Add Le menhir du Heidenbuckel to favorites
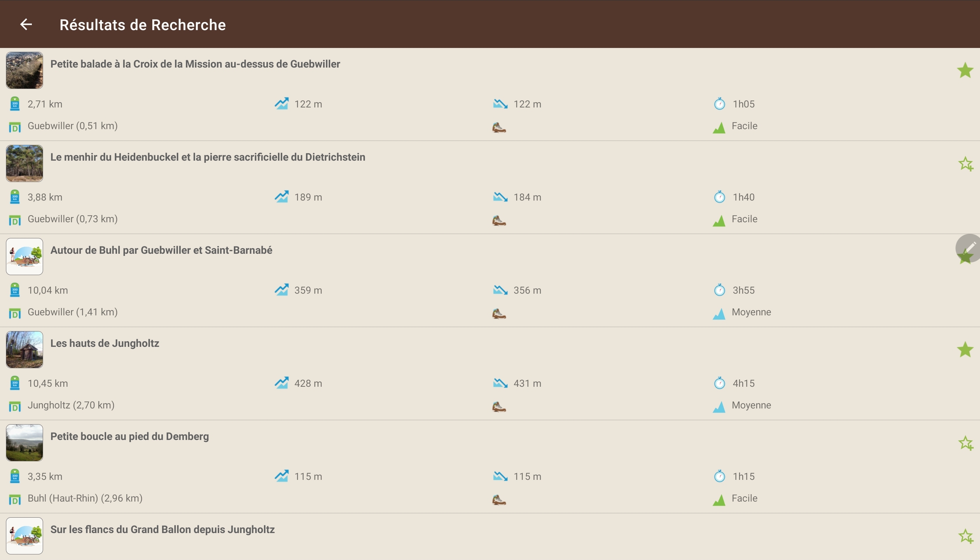 pyautogui.click(x=965, y=164)
